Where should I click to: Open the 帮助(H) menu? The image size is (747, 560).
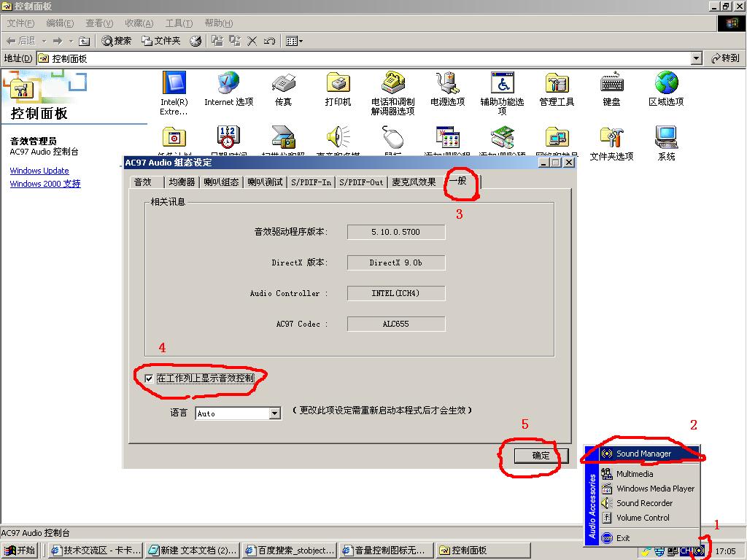[x=219, y=23]
